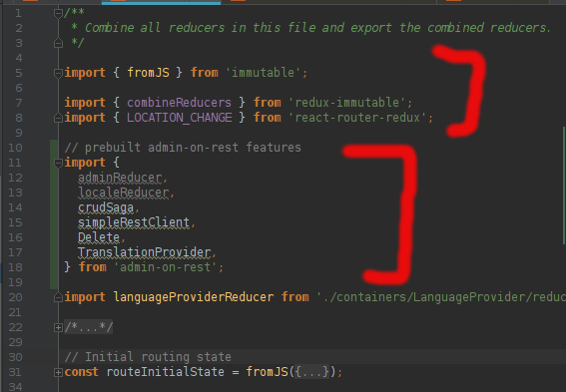
Task: Expand routeInitialState with the line 31 plus icon
Action: click(58, 372)
